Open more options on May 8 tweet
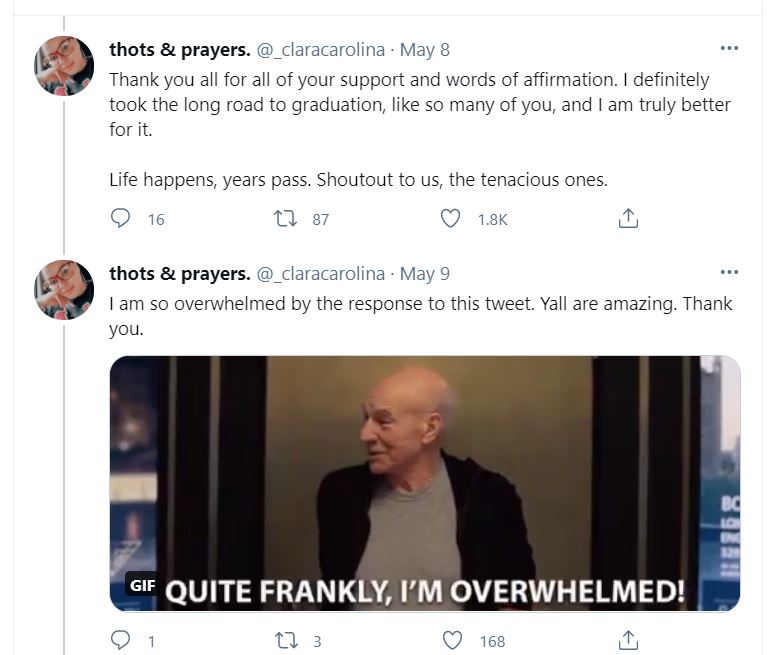This screenshot has width=768, height=655. click(x=729, y=48)
